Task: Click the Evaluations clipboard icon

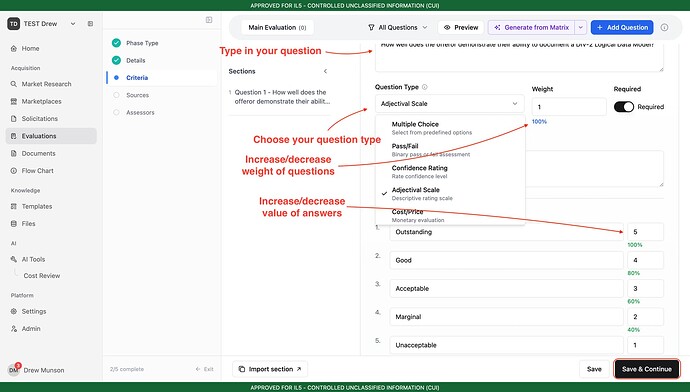Action: click(14, 136)
